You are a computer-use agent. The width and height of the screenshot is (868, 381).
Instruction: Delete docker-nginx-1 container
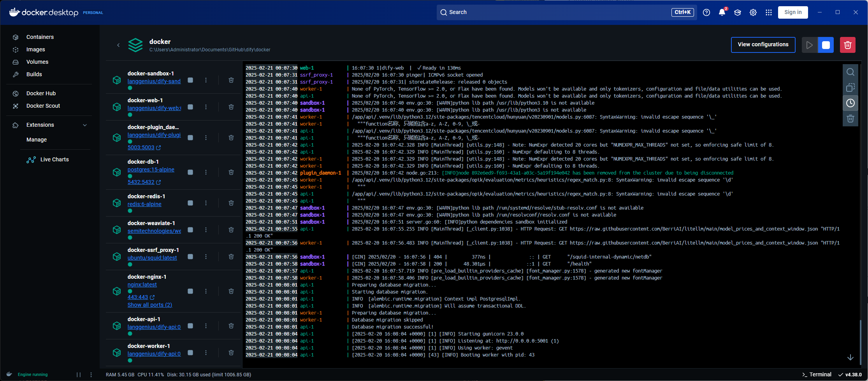tap(231, 291)
